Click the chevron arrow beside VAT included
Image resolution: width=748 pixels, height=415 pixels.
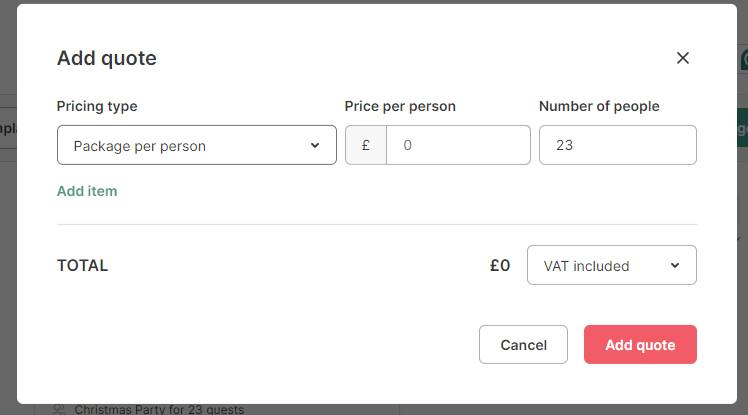click(x=675, y=266)
